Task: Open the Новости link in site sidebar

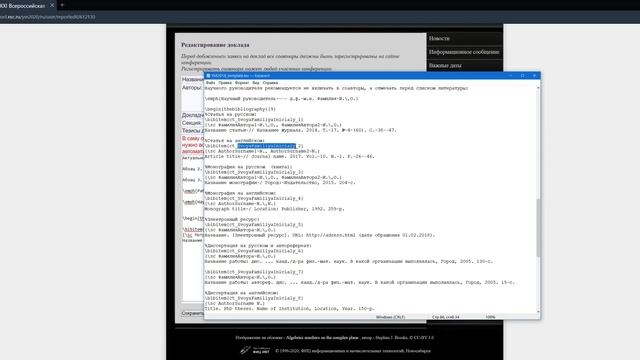Action: click(439, 38)
